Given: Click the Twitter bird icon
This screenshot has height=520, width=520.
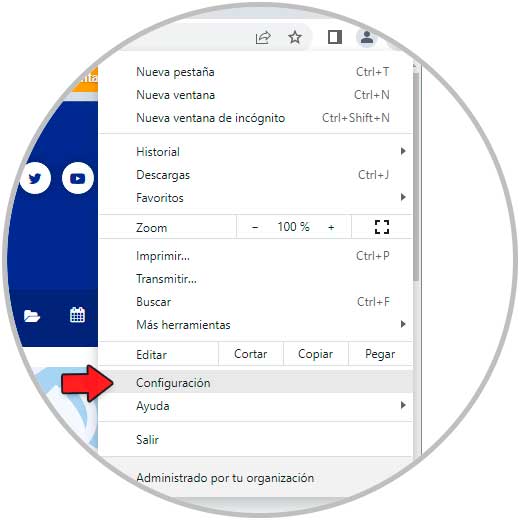Looking at the screenshot, I should [35, 178].
